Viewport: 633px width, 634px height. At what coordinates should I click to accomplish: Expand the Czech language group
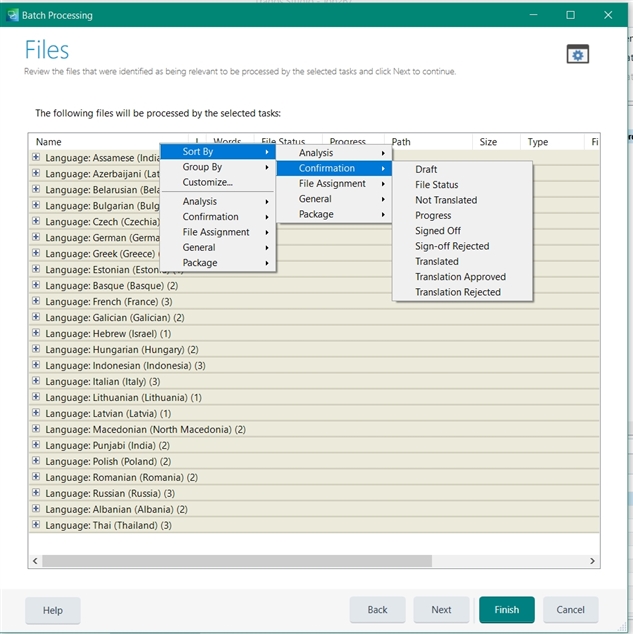(36, 221)
